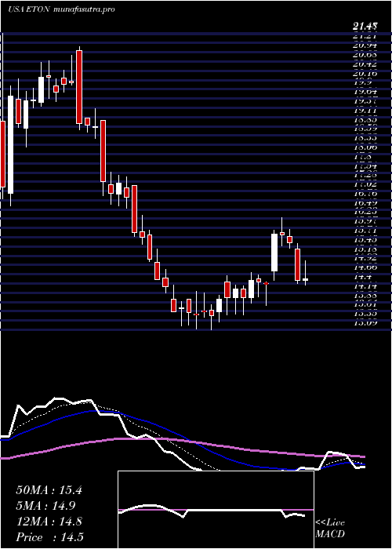Click the last candlestick on the right
Viewport: 392px width, 549px height.
305,279
